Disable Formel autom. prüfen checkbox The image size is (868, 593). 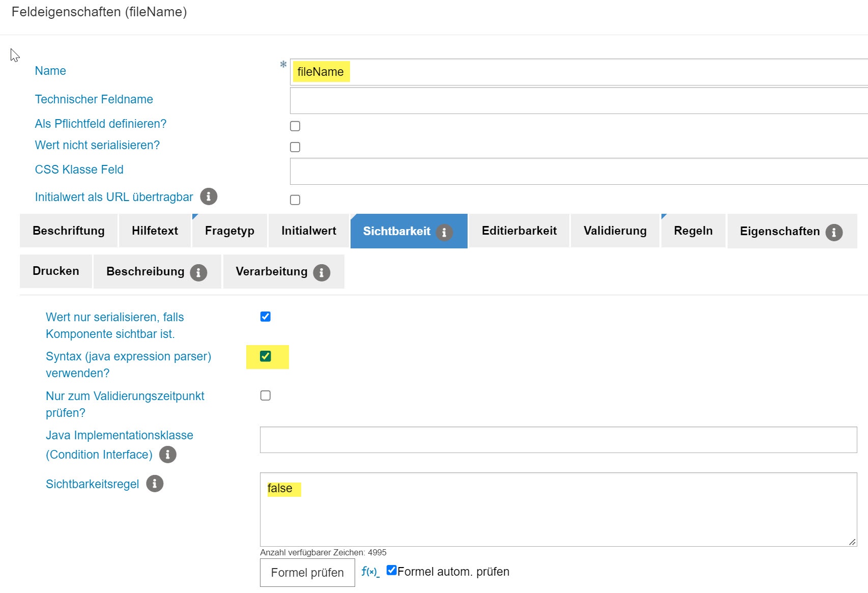tap(391, 570)
